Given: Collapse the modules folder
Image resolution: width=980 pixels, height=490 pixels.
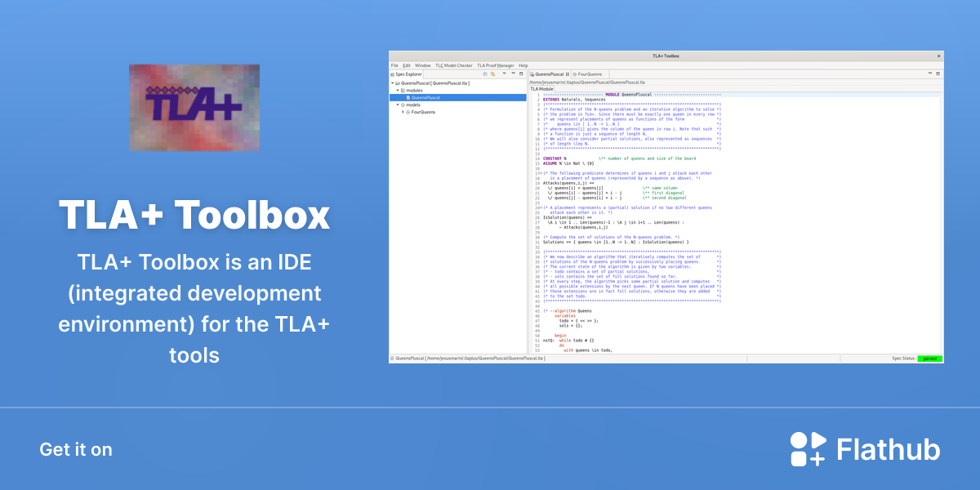Looking at the screenshot, I should pos(398,91).
